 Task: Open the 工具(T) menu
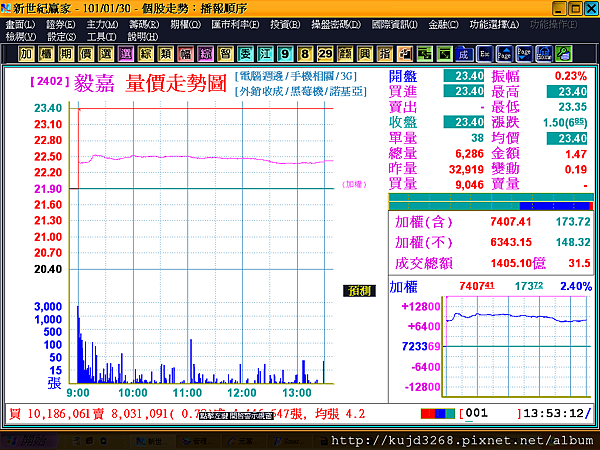(101, 37)
